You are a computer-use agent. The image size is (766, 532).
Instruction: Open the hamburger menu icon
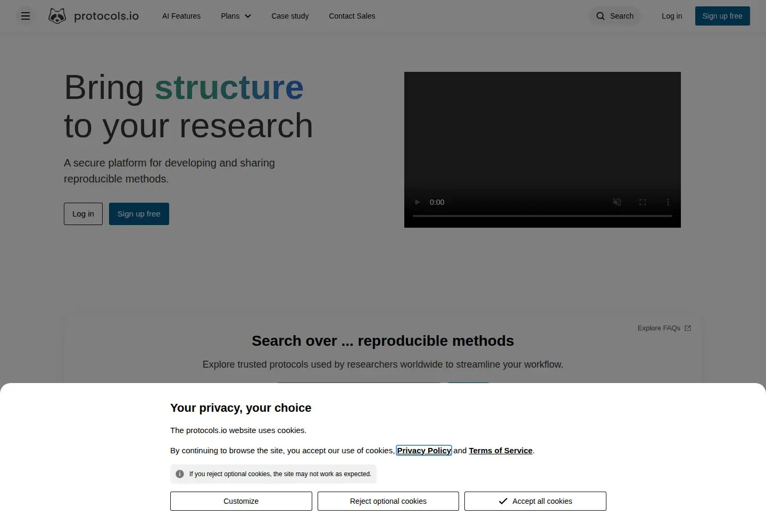(26, 16)
